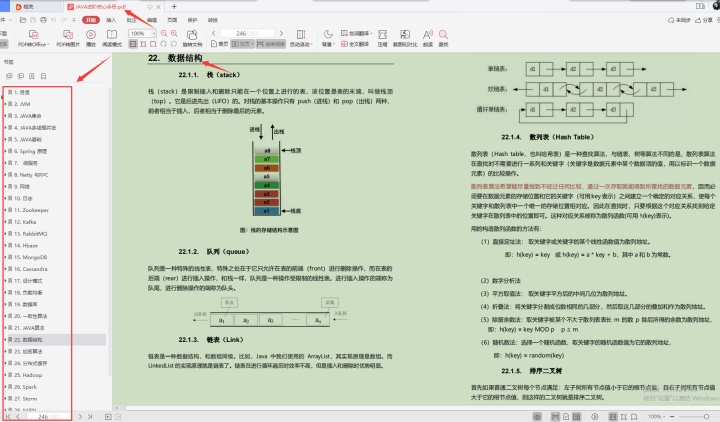
Task: Go to next page arrow in toolbar
Action: [281, 34]
